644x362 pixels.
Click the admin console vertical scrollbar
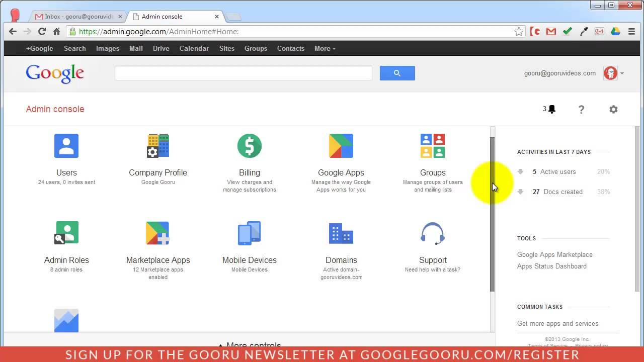[x=493, y=214]
